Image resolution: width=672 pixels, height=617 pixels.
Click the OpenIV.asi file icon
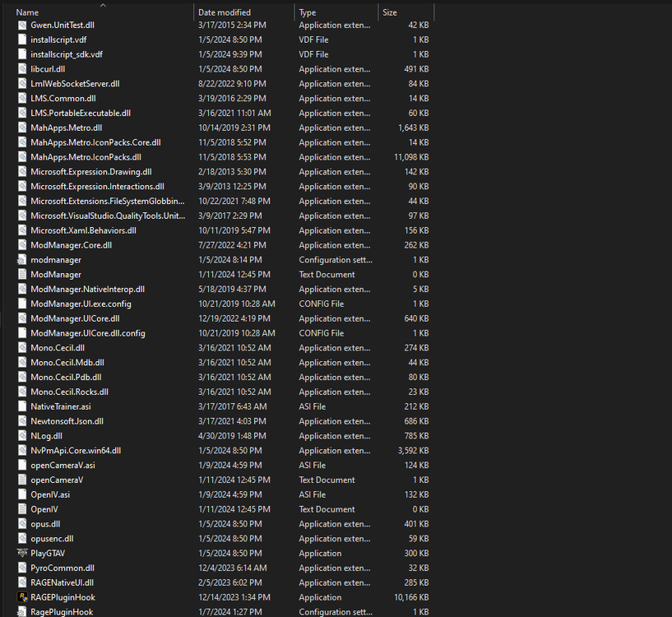[x=22, y=494]
